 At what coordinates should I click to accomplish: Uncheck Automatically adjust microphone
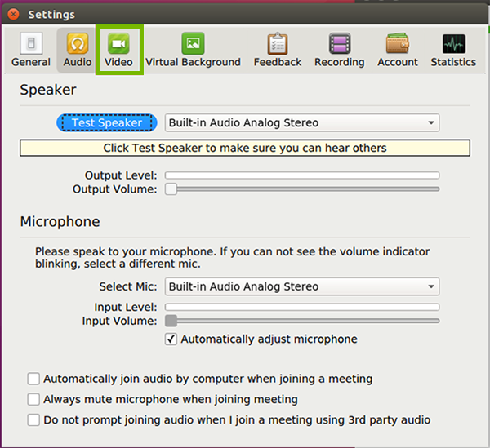171,339
